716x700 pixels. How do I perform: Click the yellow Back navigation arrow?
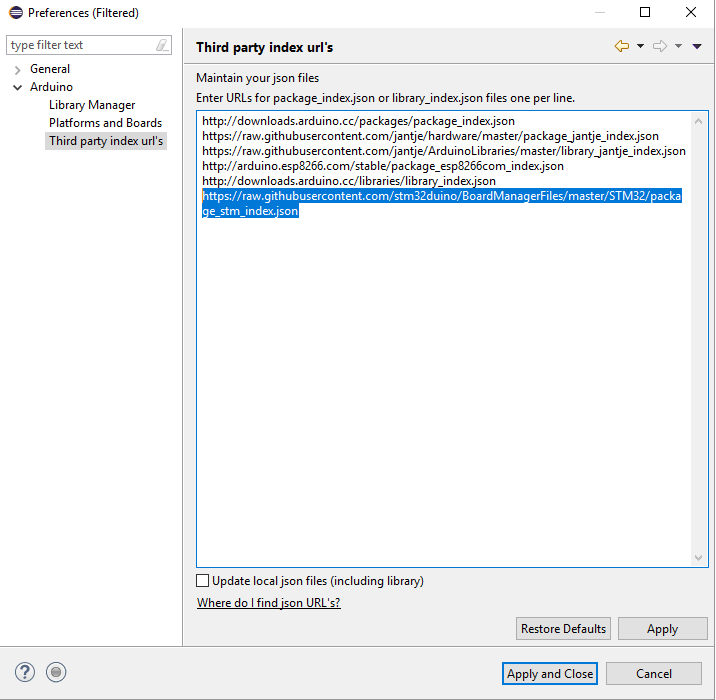point(622,47)
